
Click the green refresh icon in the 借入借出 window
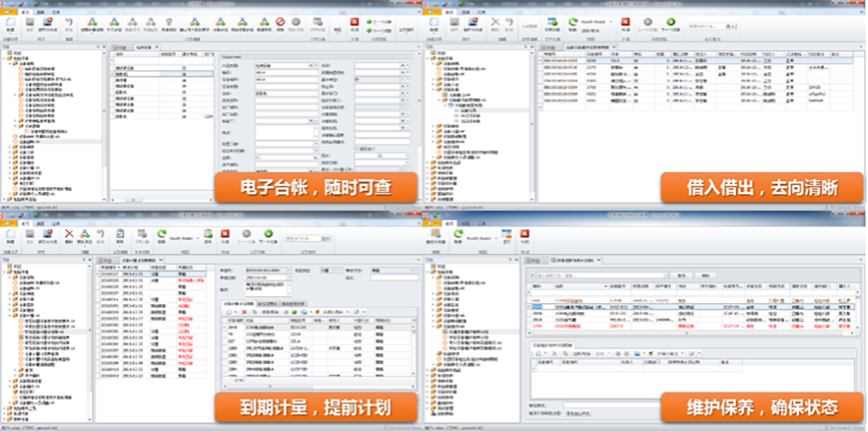(x=573, y=23)
